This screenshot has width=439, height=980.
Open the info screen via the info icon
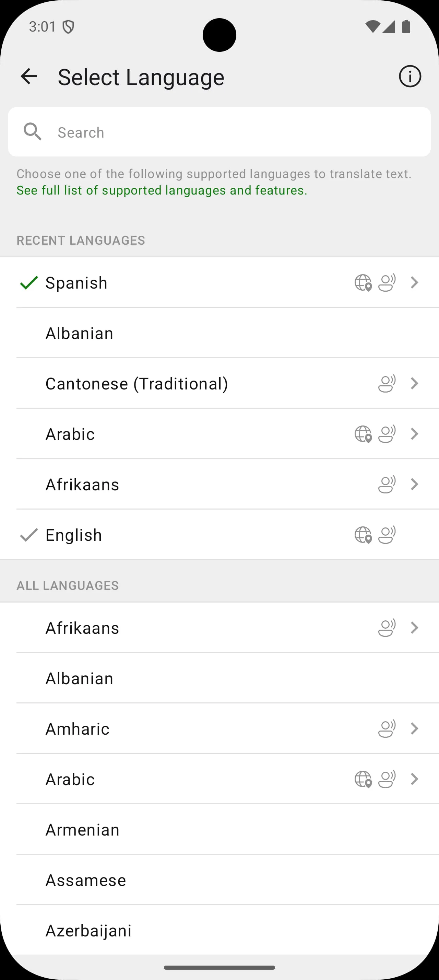pos(410,76)
